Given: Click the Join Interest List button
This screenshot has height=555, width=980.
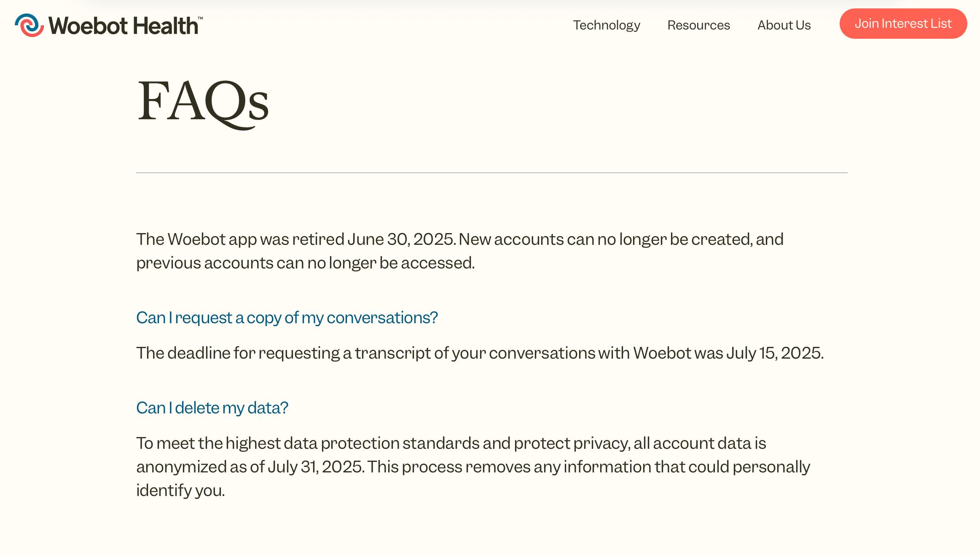Looking at the screenshot, I should (903, 24).
